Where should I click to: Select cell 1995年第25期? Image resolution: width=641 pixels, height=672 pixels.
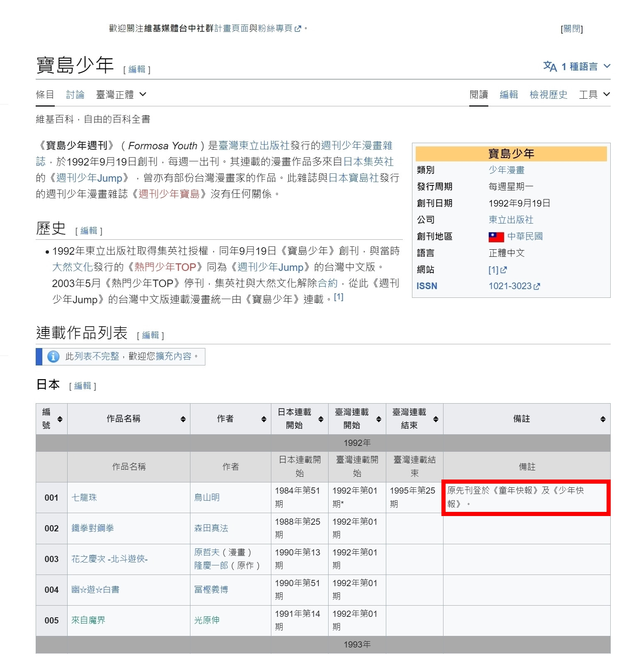click(x=414, y=497)
